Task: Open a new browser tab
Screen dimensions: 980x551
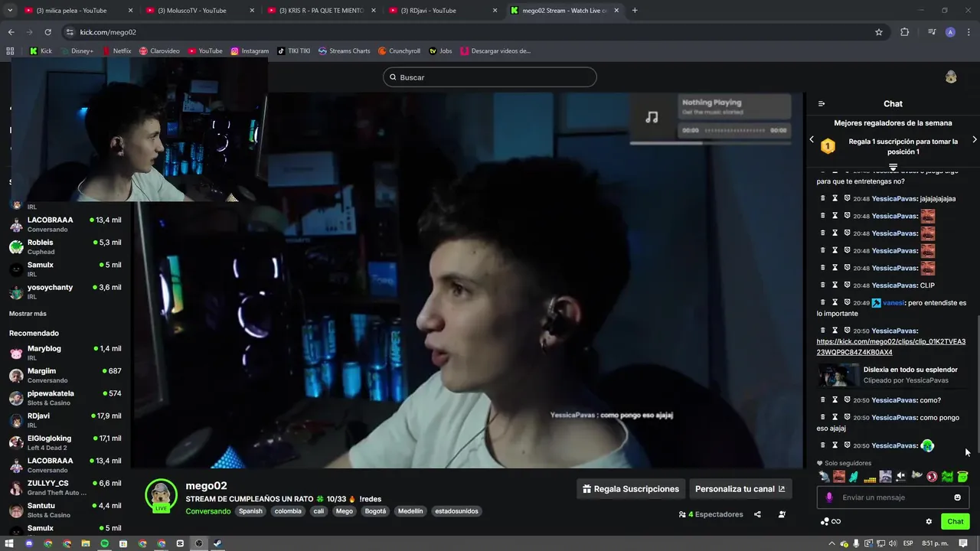Action: 635,11
